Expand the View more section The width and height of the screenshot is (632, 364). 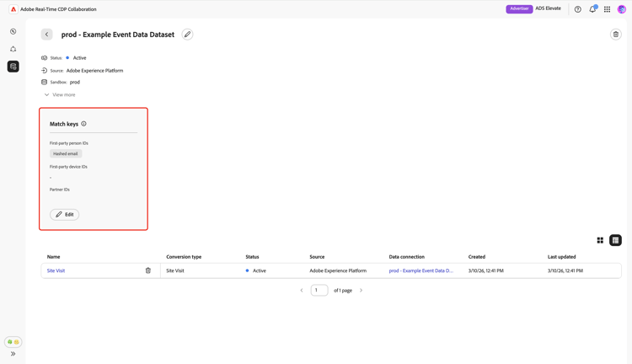coord(60,94)
